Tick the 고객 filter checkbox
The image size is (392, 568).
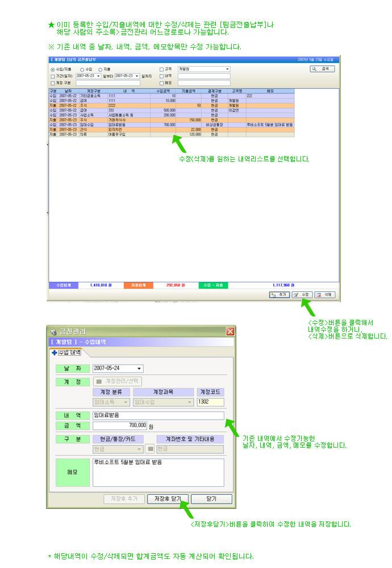coord(161,69)
